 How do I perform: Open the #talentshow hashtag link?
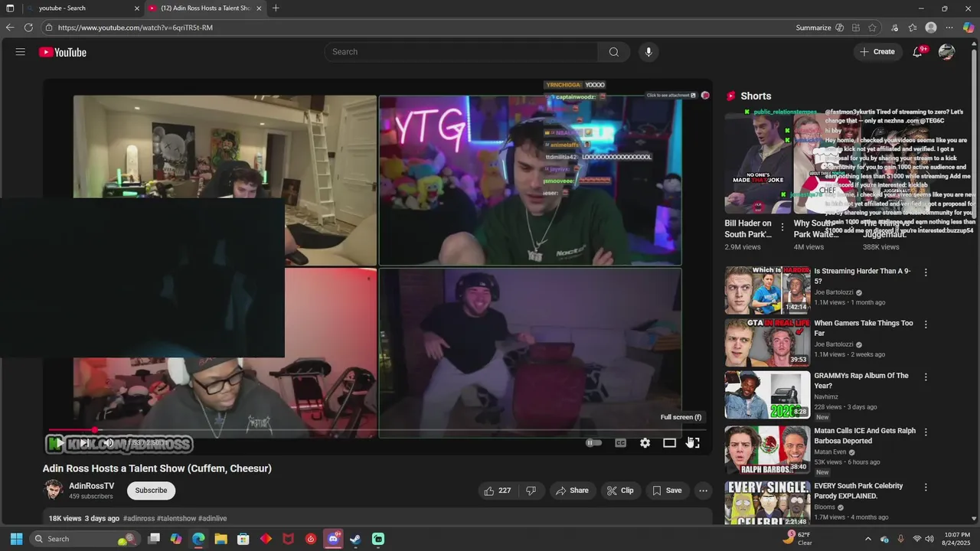[177, 518]
